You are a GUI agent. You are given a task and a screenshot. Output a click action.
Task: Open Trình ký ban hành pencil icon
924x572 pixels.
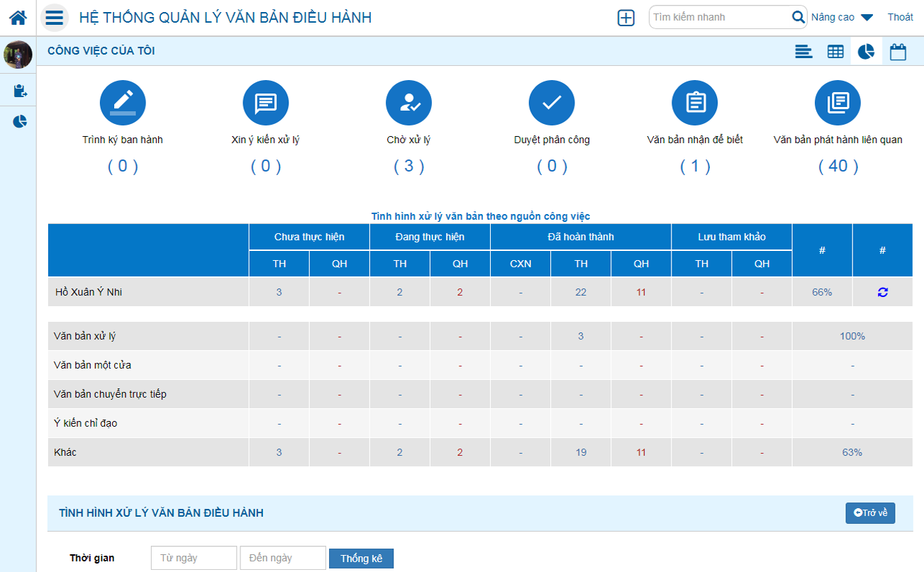[123, 103]
